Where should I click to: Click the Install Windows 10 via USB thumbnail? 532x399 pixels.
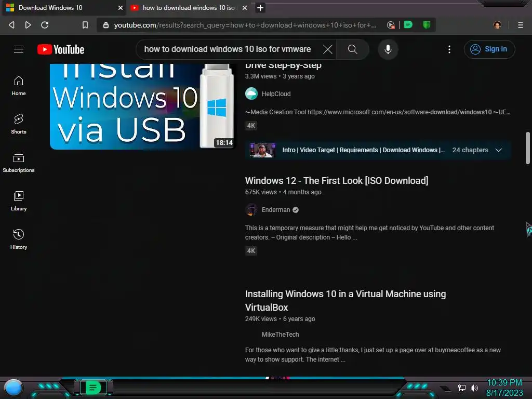[142, 107]
